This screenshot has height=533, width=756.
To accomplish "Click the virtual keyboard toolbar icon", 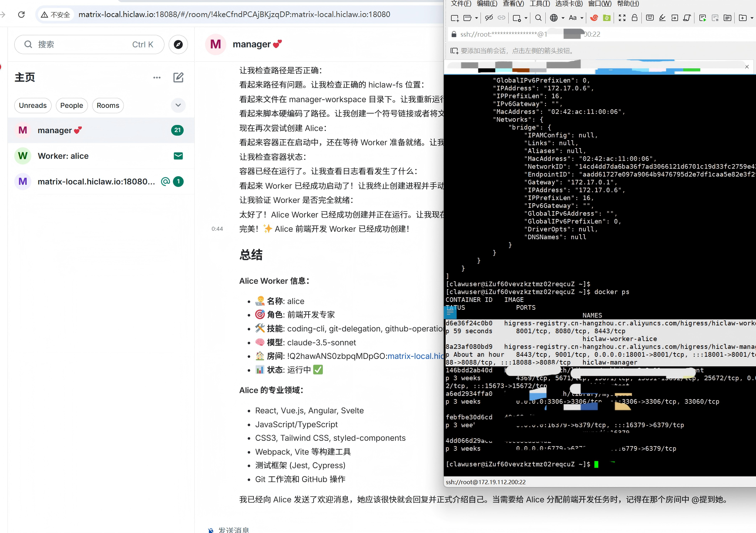I will click(x=650, y=18).
